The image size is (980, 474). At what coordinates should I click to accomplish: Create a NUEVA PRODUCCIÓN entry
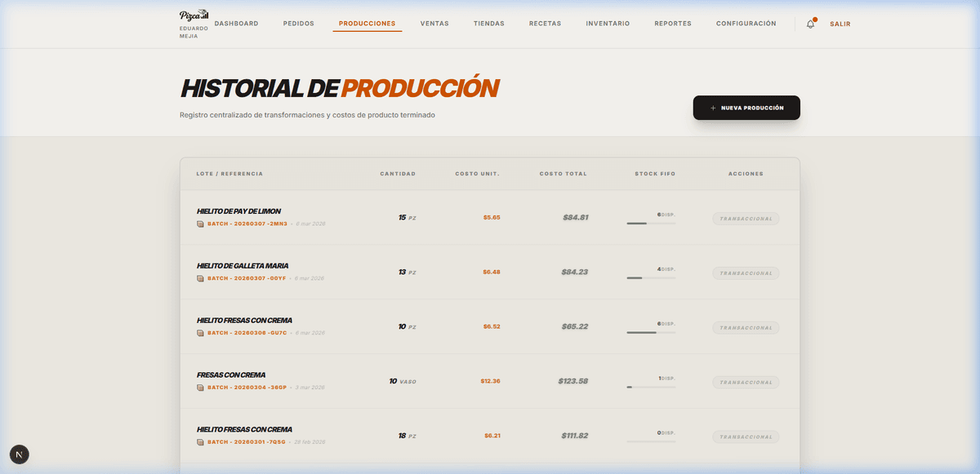point(746,107)
